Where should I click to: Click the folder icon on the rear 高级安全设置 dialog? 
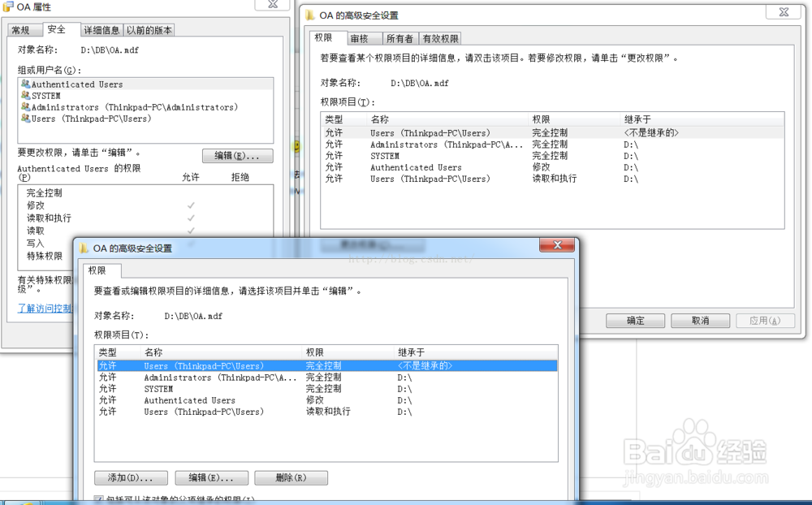(309, 13)
